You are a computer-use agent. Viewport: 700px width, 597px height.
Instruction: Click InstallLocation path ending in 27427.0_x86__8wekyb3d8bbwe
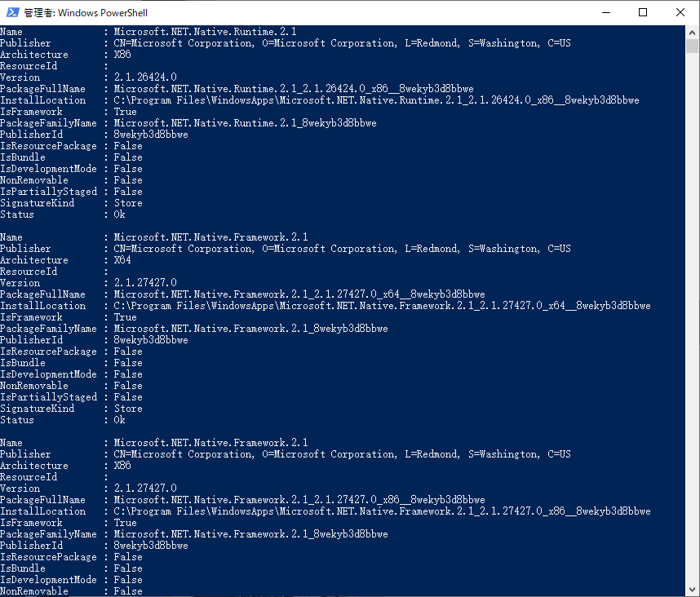click(x=382, y=511)
